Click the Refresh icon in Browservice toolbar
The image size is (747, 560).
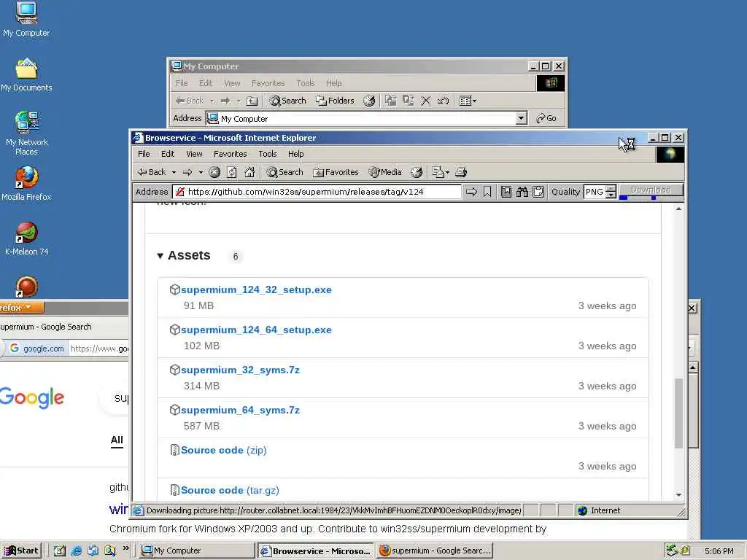coord(231,172)
